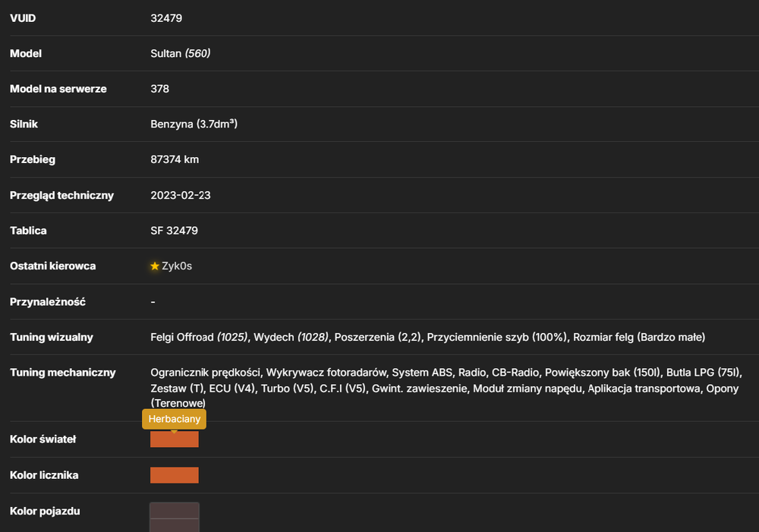
Task: Click the Tablica row label
Action: coord(28,231)
